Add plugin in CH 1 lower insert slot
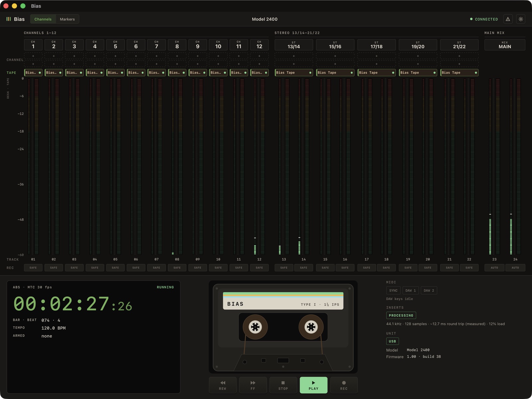The width and height of the screenshot is (532, 399). pos(33,64)
